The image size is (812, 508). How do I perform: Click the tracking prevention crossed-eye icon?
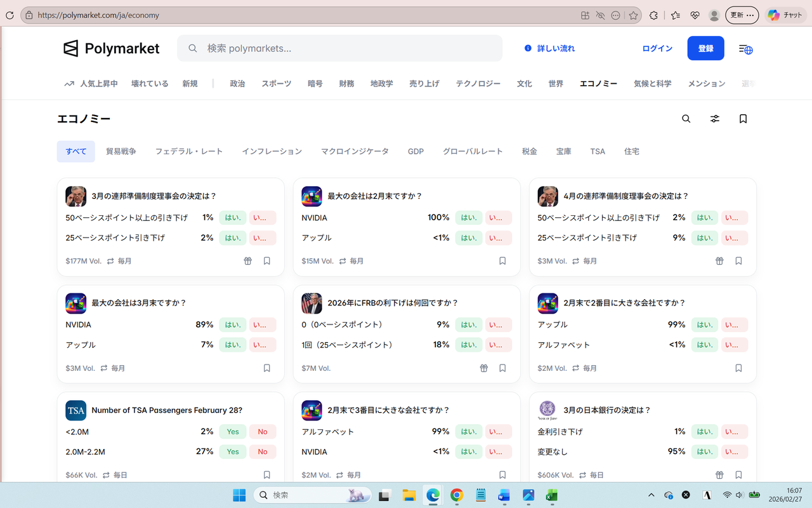coord(600,15)
